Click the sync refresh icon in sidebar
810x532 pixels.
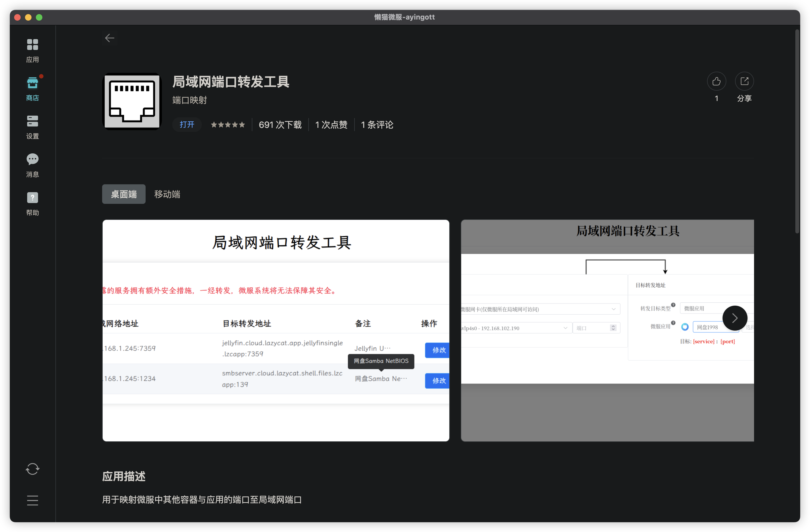(32, 469)
